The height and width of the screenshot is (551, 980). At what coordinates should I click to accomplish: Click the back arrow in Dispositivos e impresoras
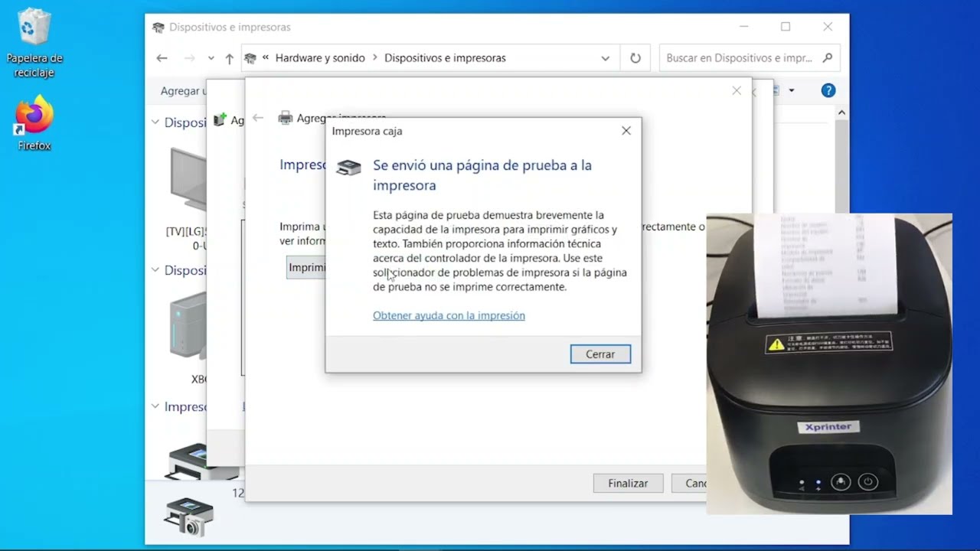(x=162, y=58)
